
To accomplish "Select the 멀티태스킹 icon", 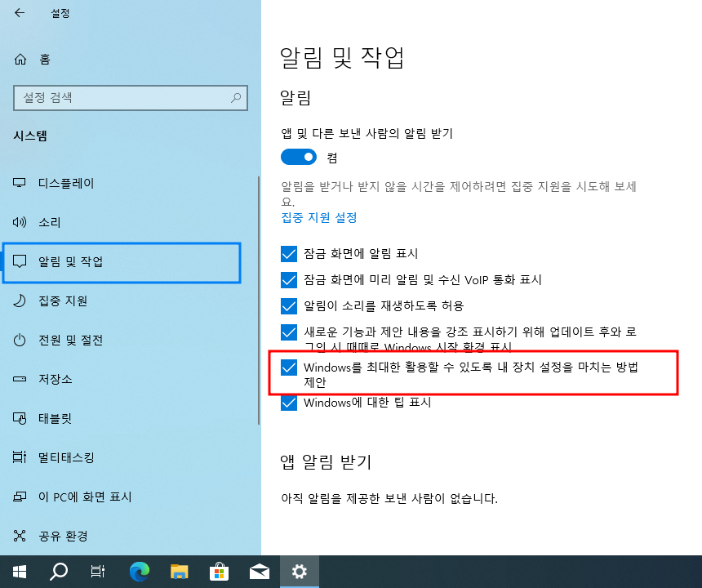I will 20,457.
